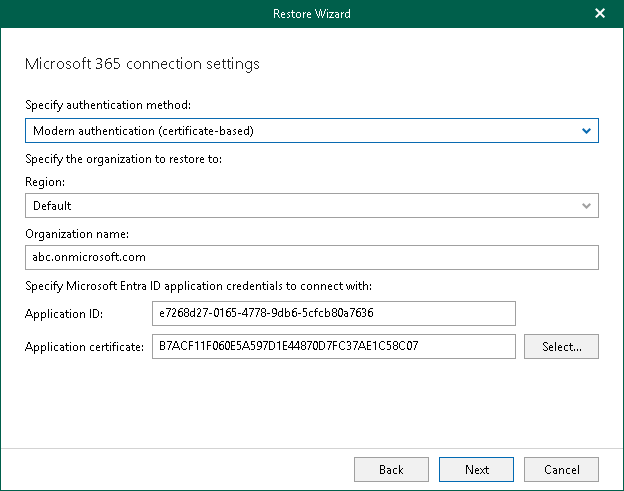The image size is (624, 491).
Task: Click the Microsoft 365 connection settings heading
Action: point(141,64)
